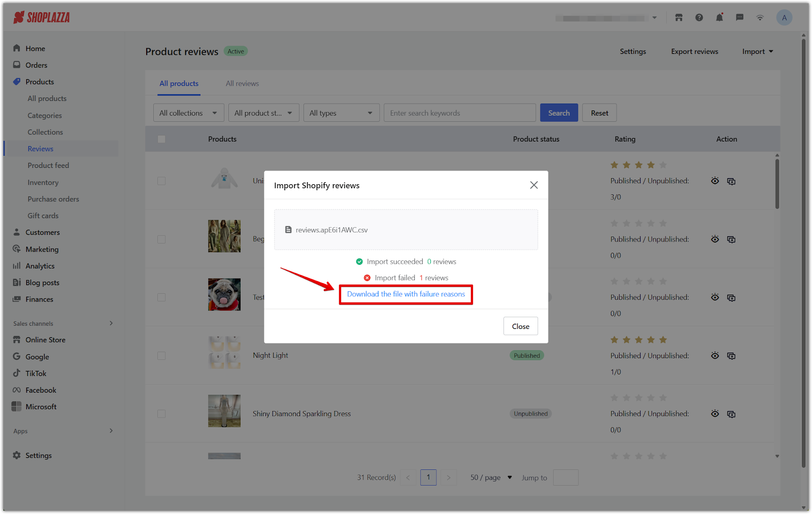The image size is (812, 514).
Task: Open Collections under Products
Action: click(x=45, y=132)
